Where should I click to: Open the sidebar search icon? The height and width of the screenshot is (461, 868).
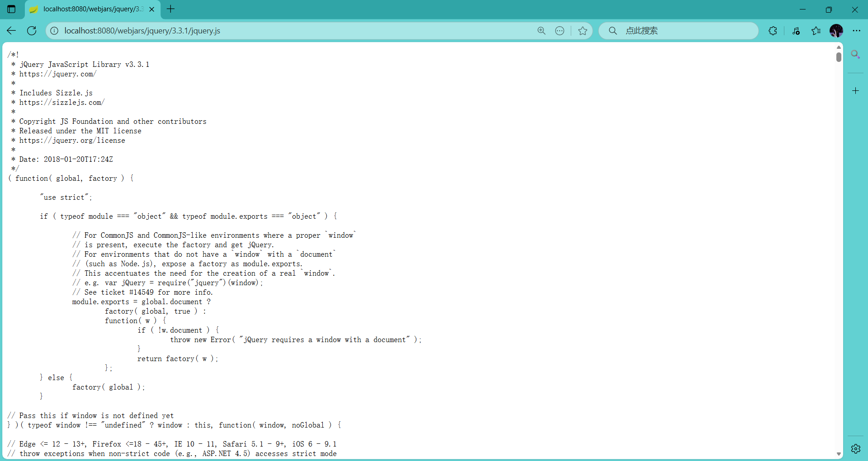(x=855, y=55)
